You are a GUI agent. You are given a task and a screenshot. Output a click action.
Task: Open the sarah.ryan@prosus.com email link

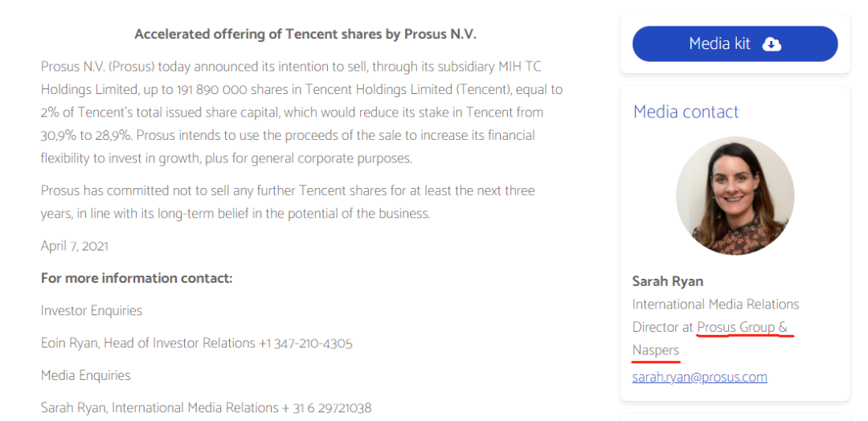(x=699, y=377)
